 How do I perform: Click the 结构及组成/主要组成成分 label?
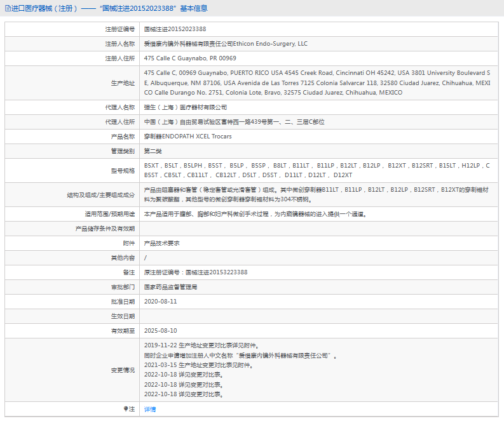click(x=100, y=195)
